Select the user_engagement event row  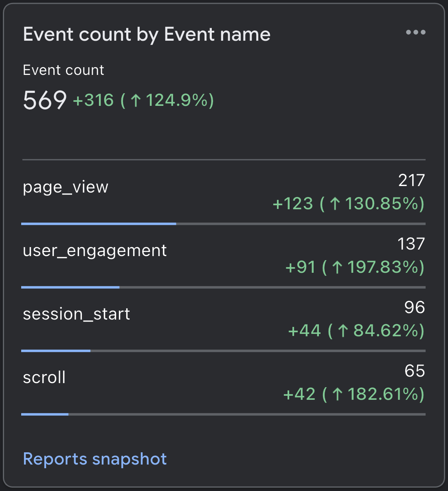[224, 256]
